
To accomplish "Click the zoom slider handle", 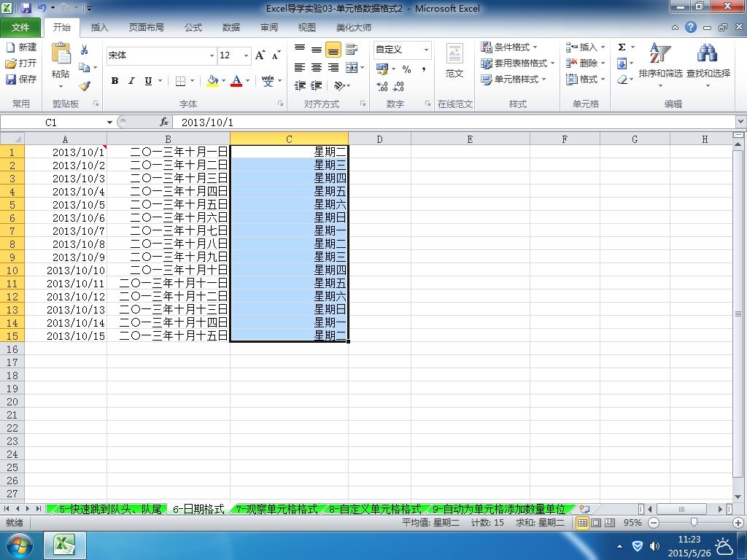I will 694,523.
